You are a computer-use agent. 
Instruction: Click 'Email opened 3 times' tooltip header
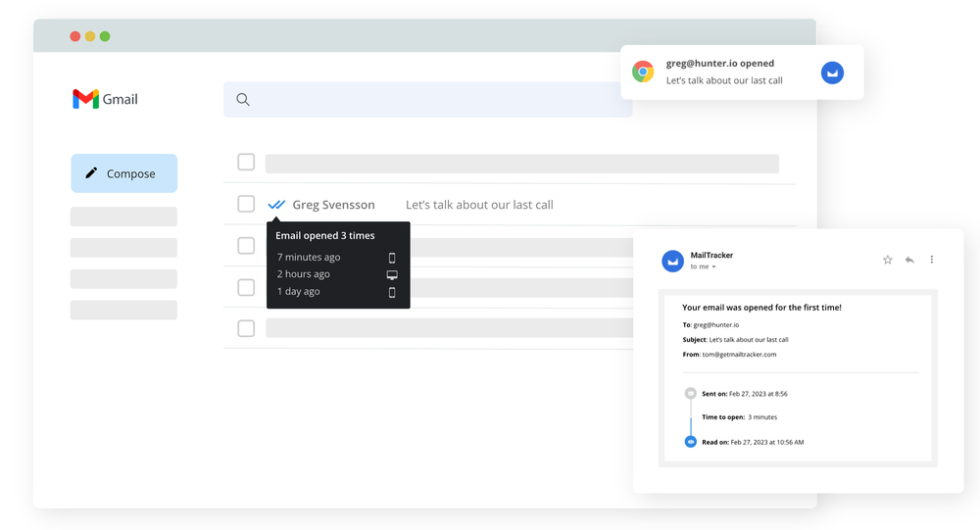click(325, 236)
